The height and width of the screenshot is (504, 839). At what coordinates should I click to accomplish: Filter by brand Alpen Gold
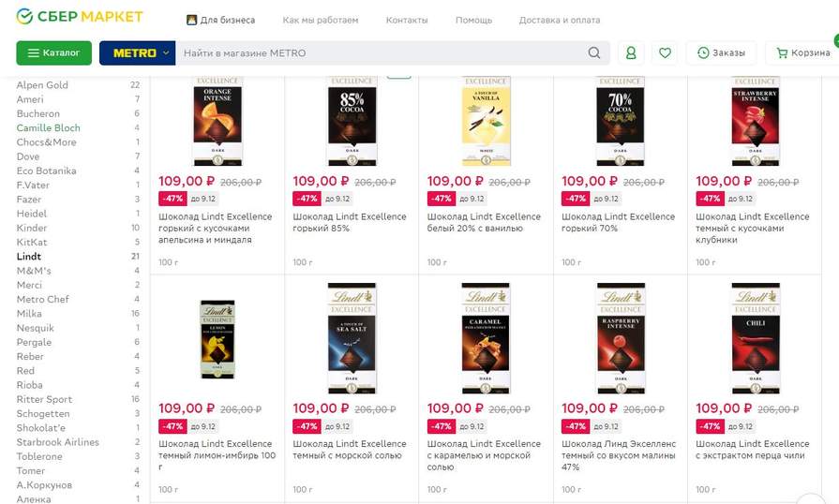pyautogui.click(x=42, y=85)
